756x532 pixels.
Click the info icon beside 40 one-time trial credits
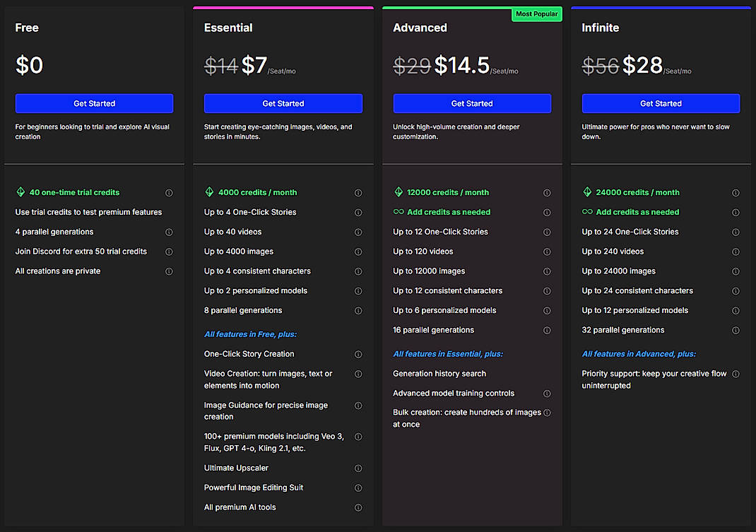pyautogui.click(x=169, y=192)
